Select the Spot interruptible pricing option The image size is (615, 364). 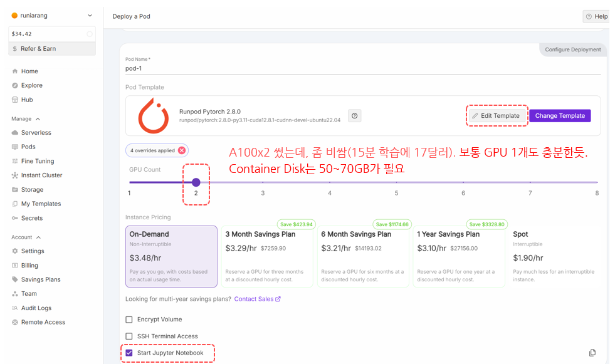(555, 257)
